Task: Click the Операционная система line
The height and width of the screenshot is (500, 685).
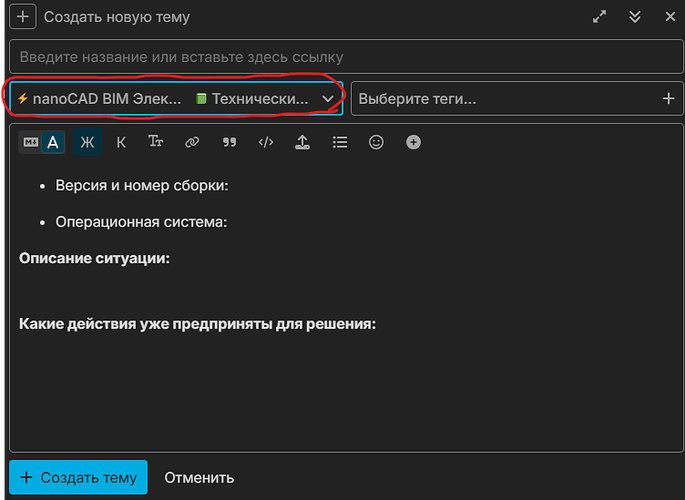Action: [141, 222]
